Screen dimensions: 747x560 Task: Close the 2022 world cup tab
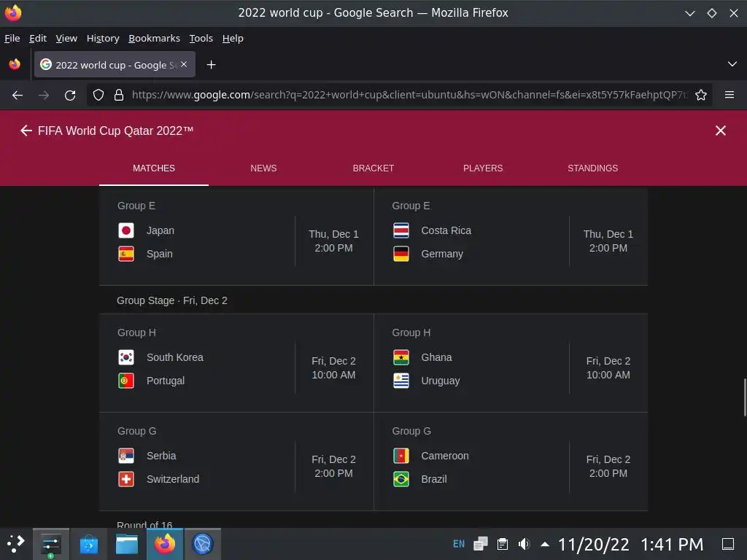tap(184, 64)
